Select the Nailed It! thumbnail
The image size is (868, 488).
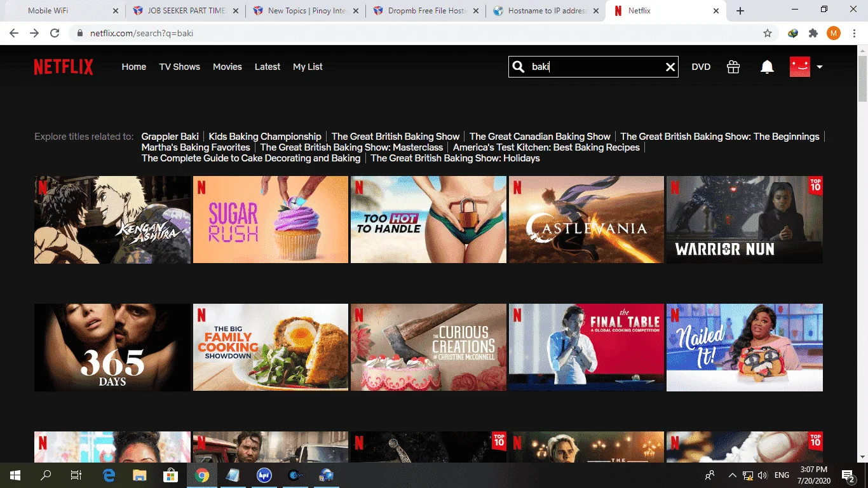[x=745, y=348]
